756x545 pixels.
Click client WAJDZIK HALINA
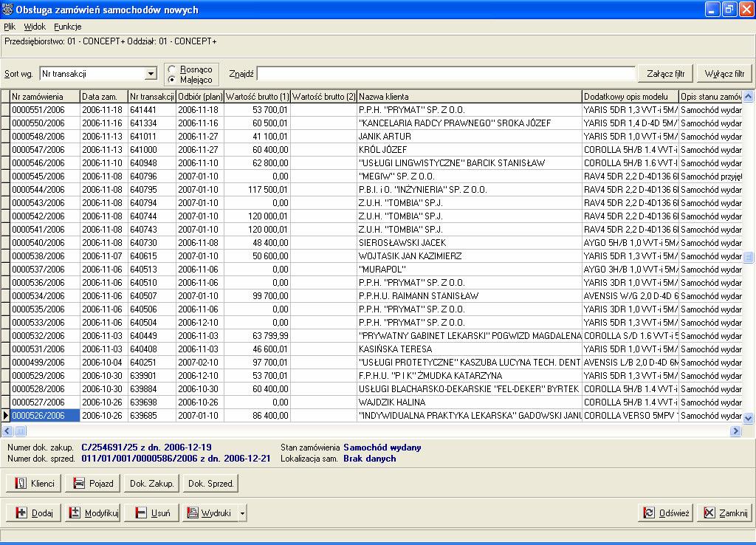[x=392, y=402]
